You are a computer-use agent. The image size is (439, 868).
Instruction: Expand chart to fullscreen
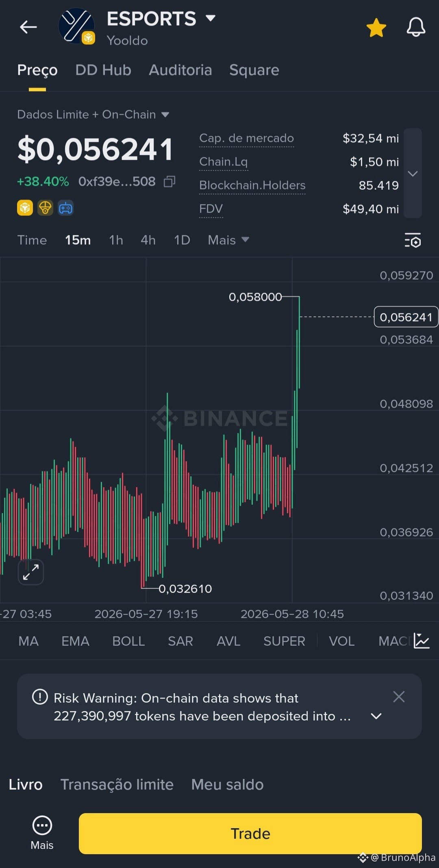31,572
